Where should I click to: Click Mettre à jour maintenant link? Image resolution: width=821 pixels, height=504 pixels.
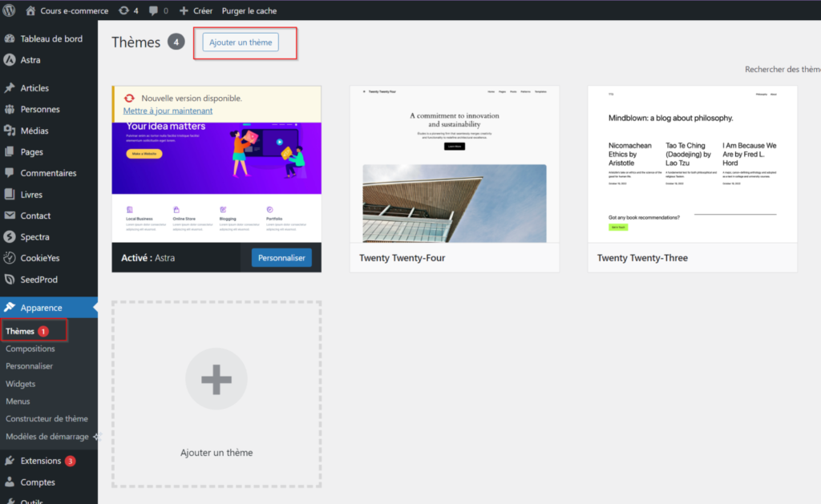(168, 111)
